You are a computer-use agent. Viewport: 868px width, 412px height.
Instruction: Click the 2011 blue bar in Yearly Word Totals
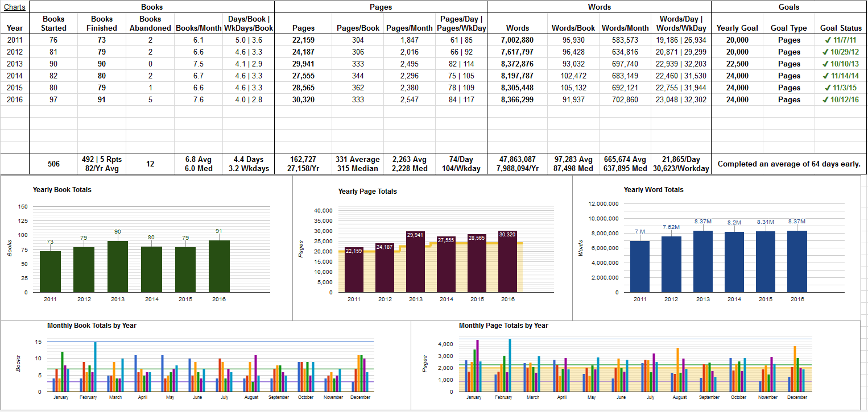pyautogui.click(x=640, y=267)
